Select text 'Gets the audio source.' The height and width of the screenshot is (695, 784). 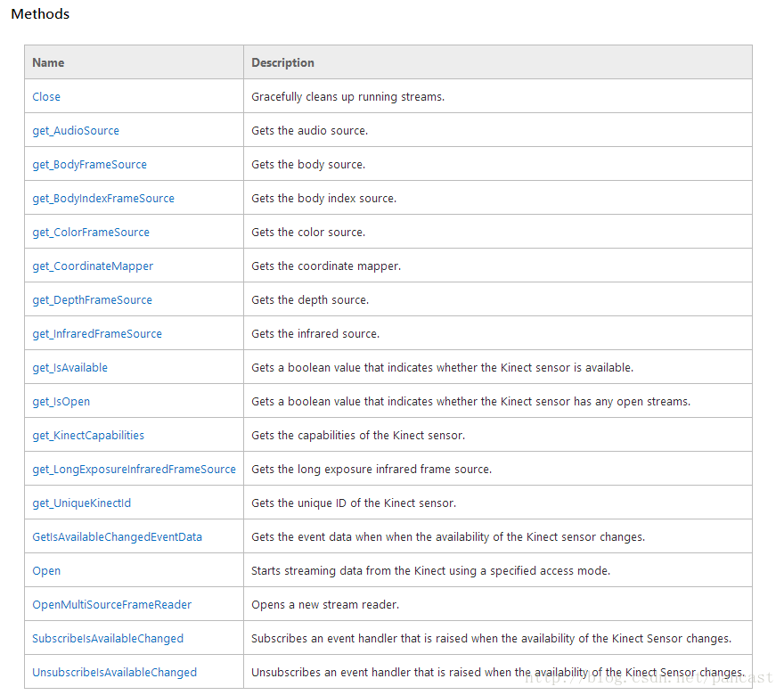[x=309, y=130]
